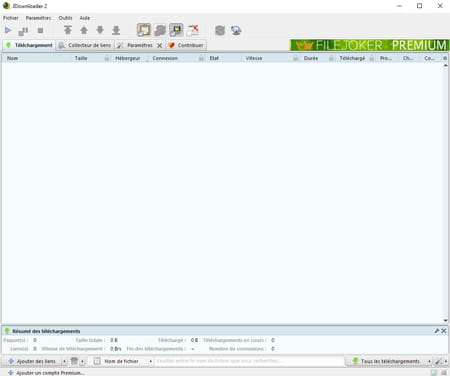Click the Ajouter des liens button
The image size is (450, 376).
[32, 361]
